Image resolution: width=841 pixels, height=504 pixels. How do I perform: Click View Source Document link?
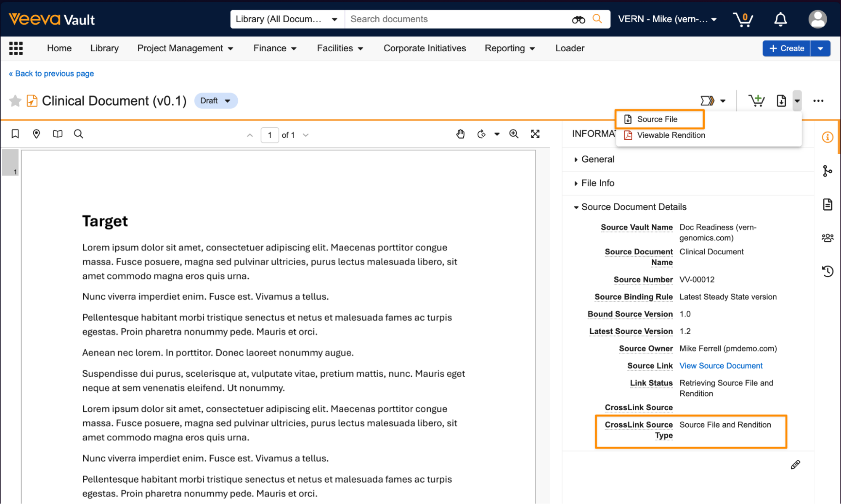[x=721, y=366]
